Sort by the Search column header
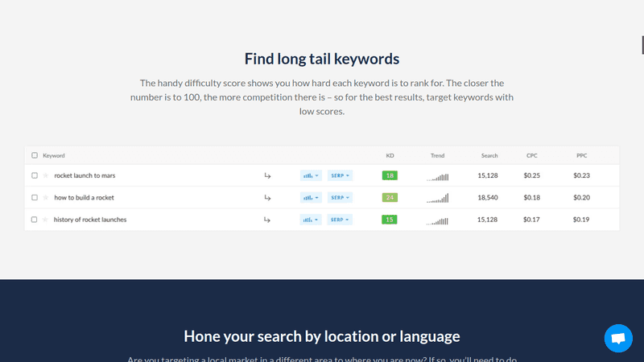The height and width of the screenshot is (362, 644). (489, 155)
